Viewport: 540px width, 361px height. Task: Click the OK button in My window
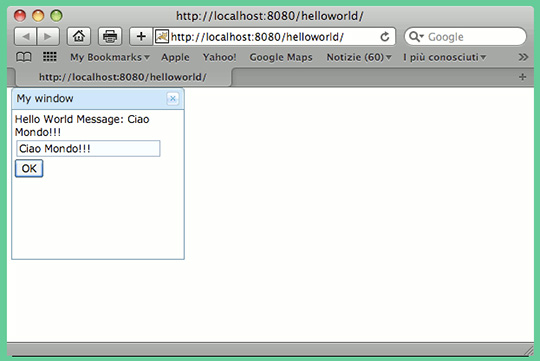click(x=29, y=168)
